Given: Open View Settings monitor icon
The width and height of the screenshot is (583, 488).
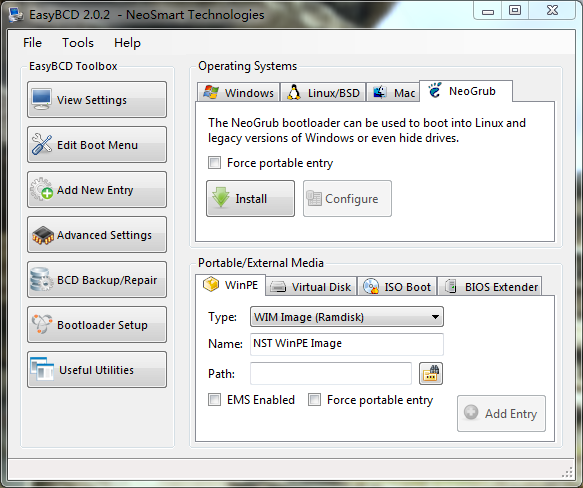Looking at the screenshot, I should click(41, 99).
